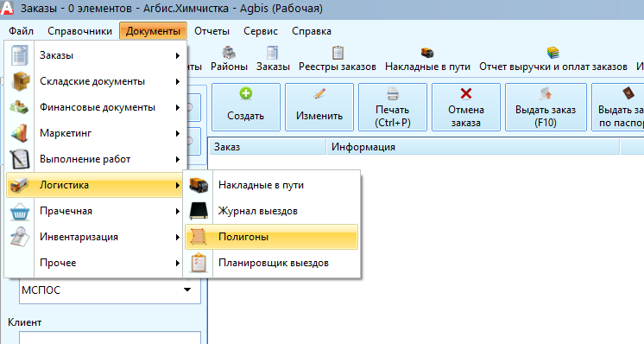Click the truck icon beside Накладные в пути submenu
The width and height of the screenshot is (644, 344).
click(x=199, y=185)
